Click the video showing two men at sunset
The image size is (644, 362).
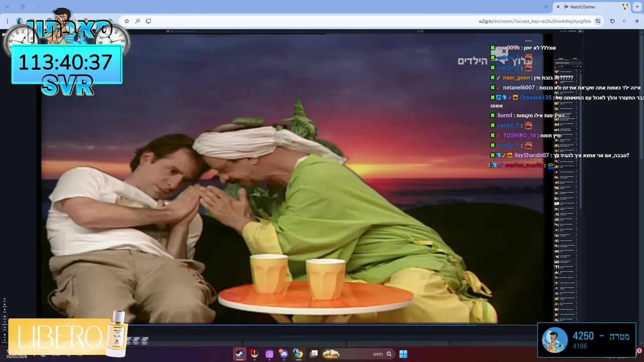tap(292, 178)
